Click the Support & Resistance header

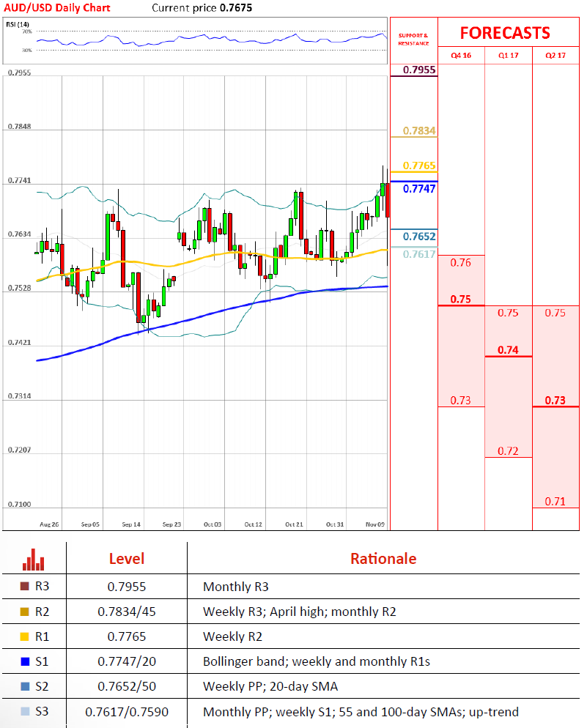click(x=413, y=40)
